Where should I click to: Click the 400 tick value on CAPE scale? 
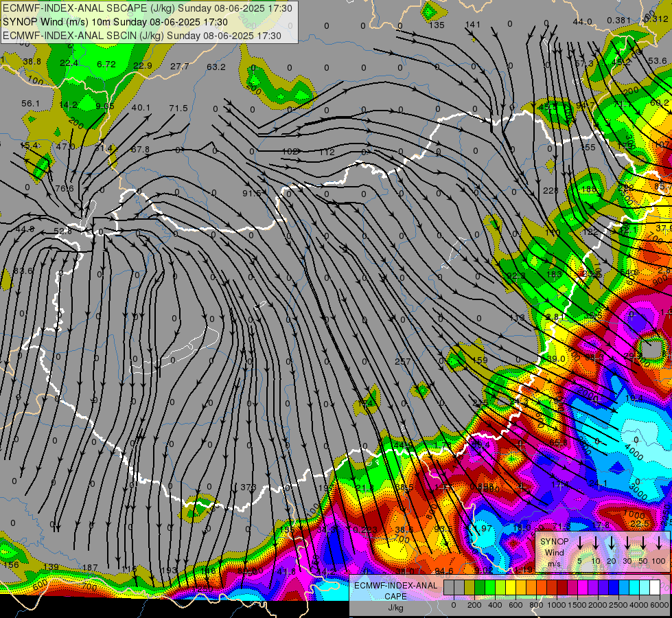[495, 605]
